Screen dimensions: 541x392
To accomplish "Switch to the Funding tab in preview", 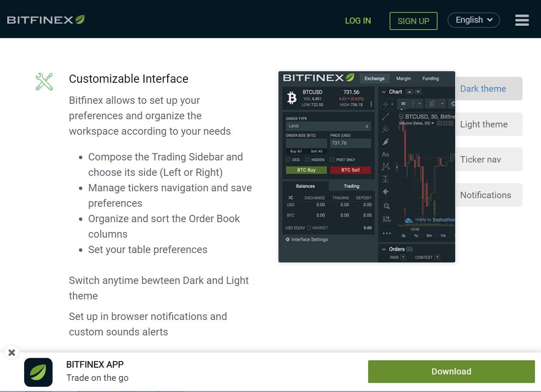I will pyautogui.click(x=430, y=78).
